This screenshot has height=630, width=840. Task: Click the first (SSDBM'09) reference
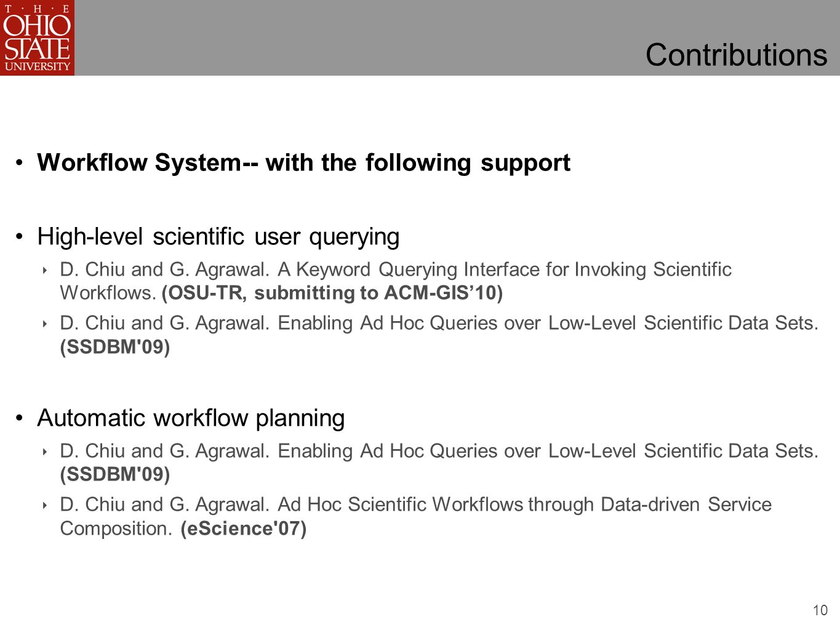click(115, 347)
